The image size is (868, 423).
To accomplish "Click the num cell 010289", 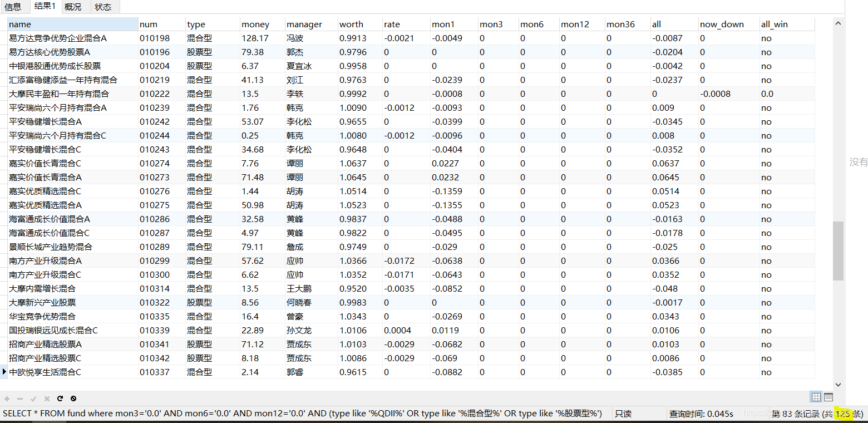I will click(x=162, y=247).
